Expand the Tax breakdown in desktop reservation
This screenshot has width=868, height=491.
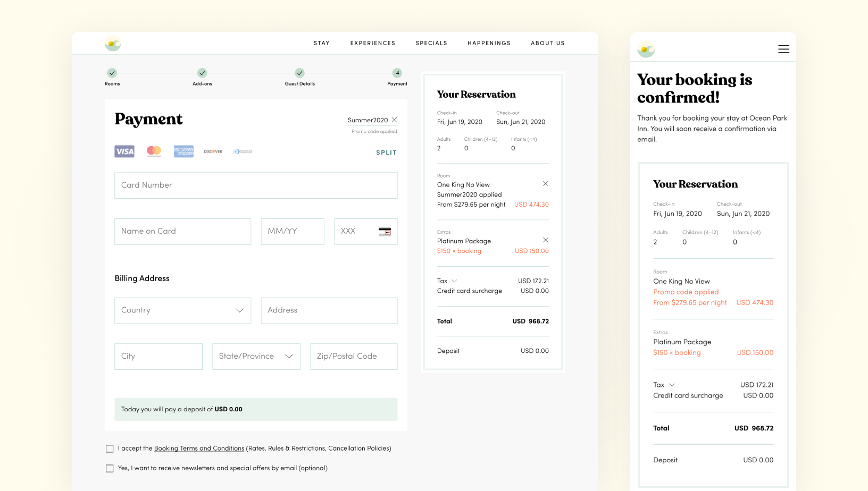pos(454,281)
